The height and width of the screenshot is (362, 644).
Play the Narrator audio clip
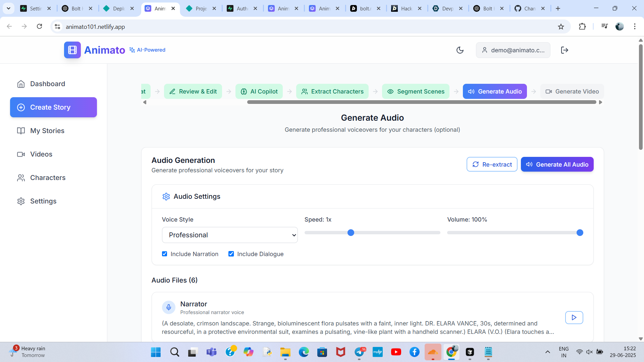click(x=574, y=317)
